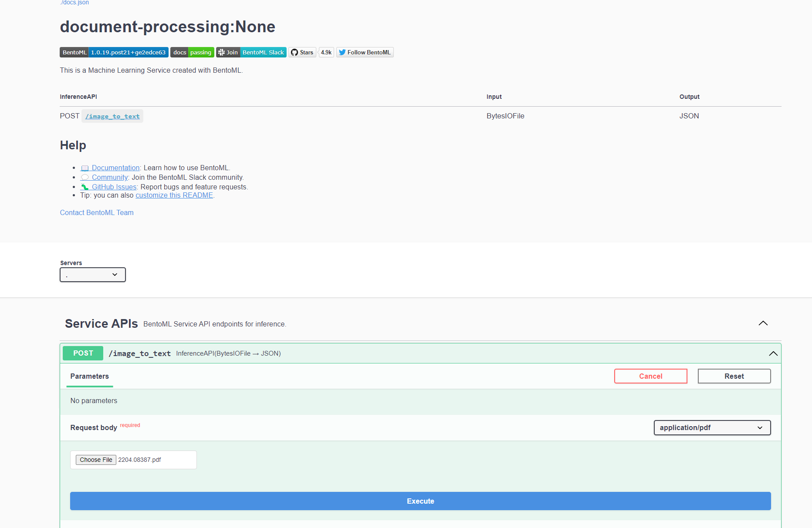Click the Cancel button
This screenshot has width=812, height=528.
[651, 376]
